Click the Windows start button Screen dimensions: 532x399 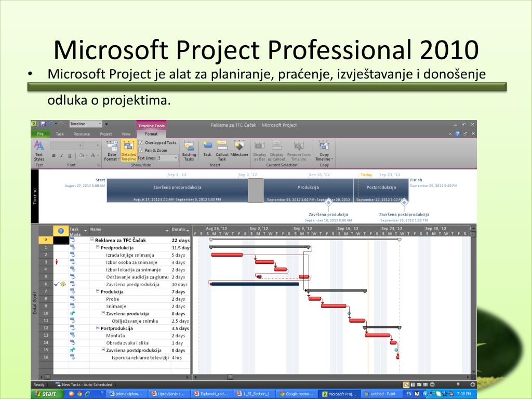tap(48, 394)
